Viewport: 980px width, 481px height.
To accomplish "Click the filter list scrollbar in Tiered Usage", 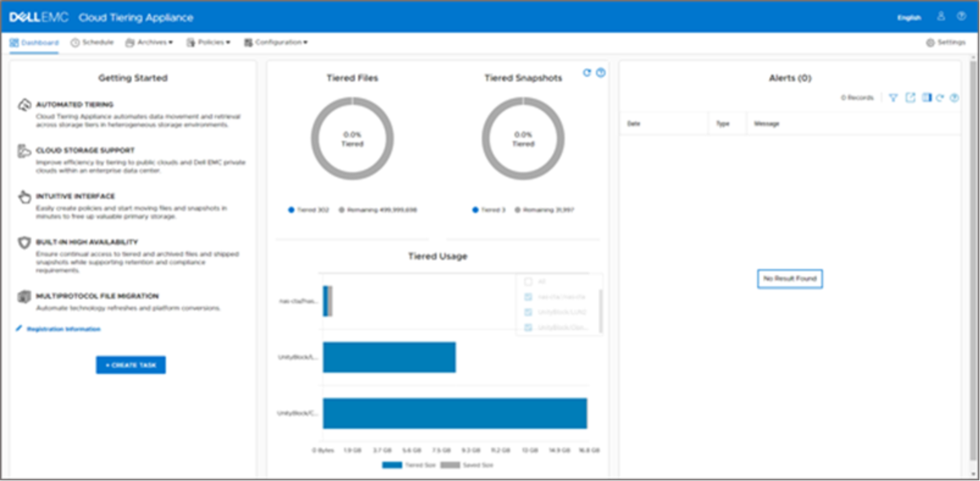I will [x=601, y=312].
